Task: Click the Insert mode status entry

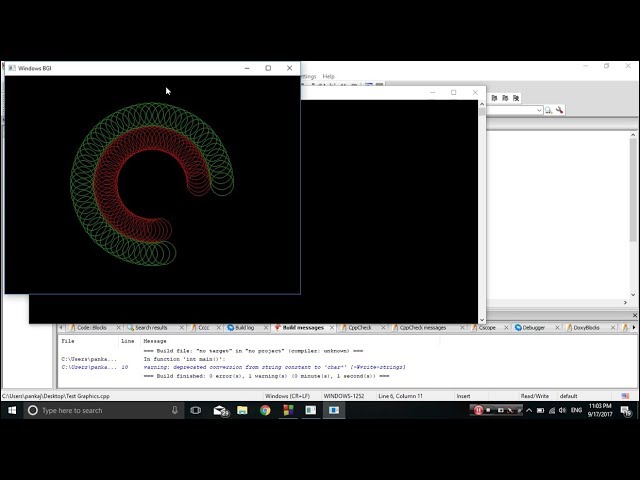Action: point(463,396)
